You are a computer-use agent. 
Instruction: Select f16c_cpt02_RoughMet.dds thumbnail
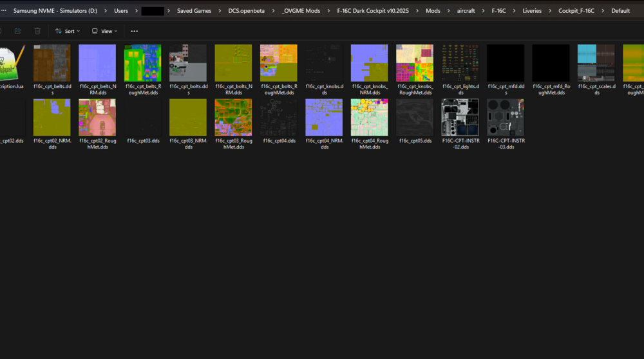97,117
